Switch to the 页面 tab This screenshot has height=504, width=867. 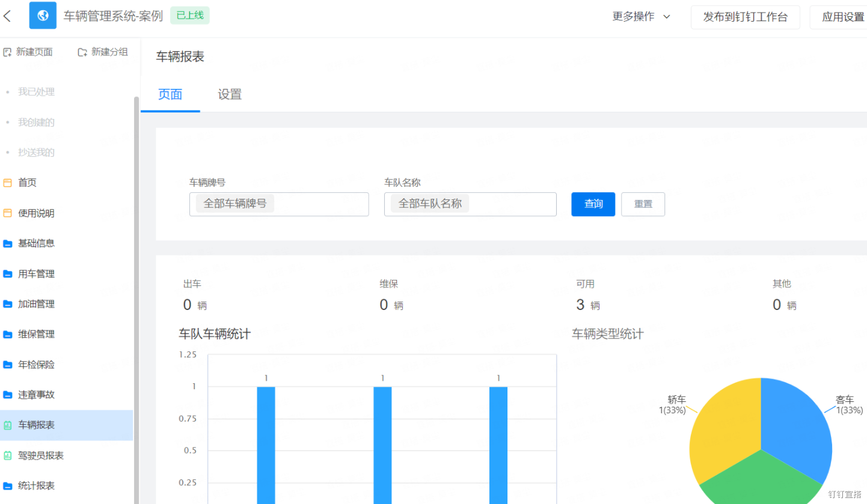[x=170, y=94]
